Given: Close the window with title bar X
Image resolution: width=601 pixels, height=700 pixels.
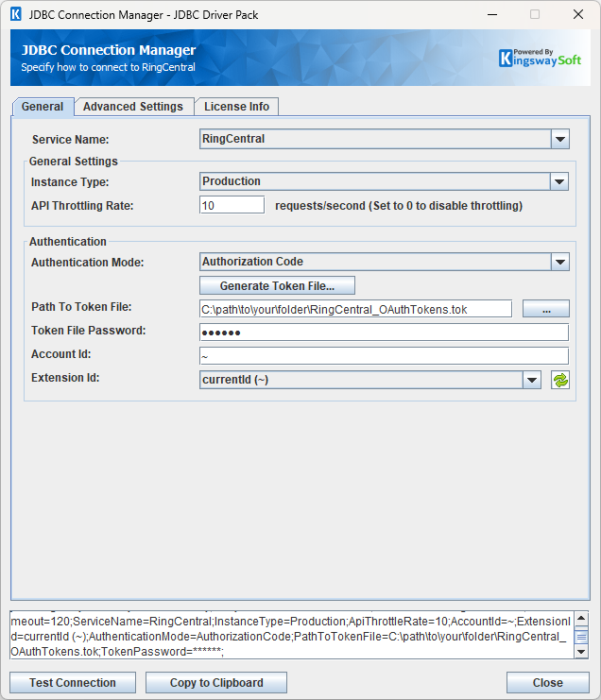Looking at the screenshot, I should (578, 14).
